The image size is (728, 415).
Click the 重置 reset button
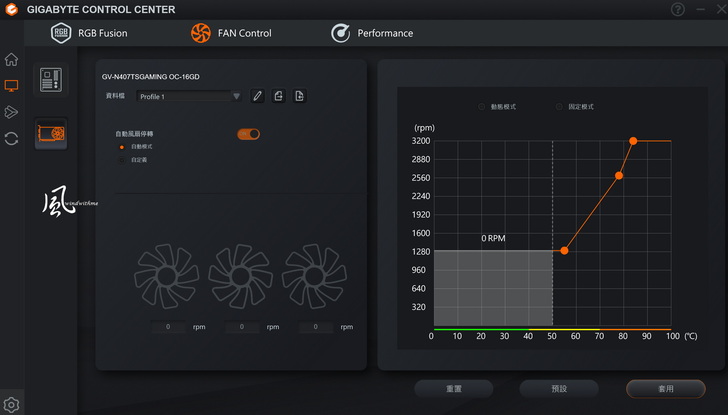point(453,388)
